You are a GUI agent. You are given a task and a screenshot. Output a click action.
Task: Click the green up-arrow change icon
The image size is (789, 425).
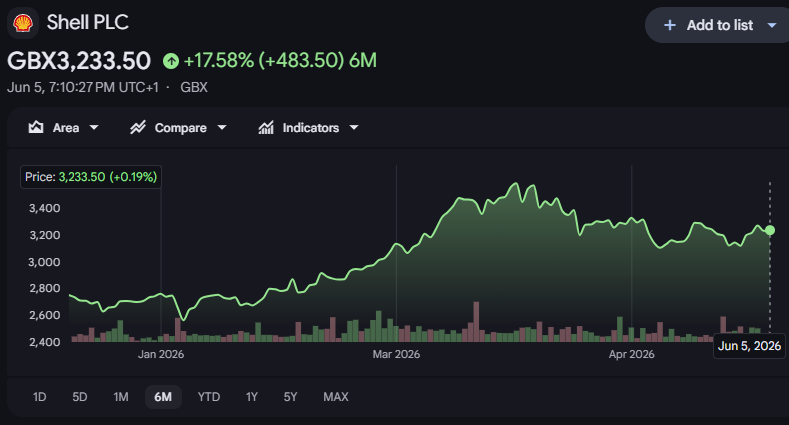point(171,61)
